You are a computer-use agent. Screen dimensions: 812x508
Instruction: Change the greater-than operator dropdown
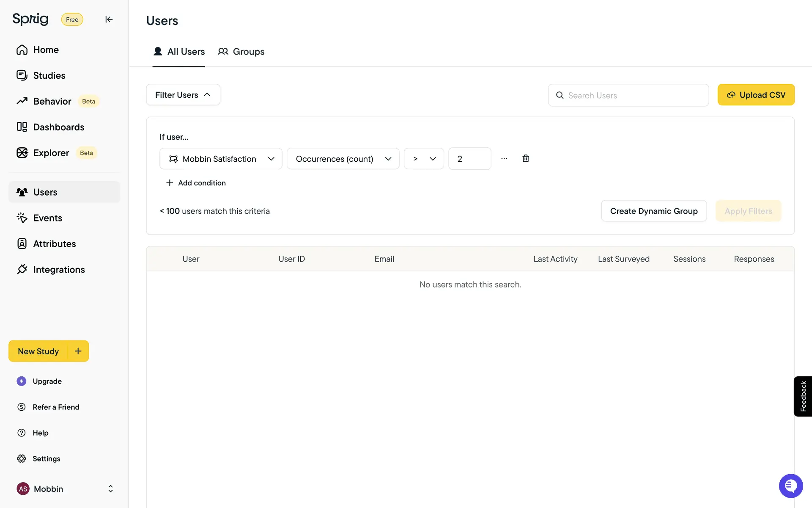coord(423,159)
